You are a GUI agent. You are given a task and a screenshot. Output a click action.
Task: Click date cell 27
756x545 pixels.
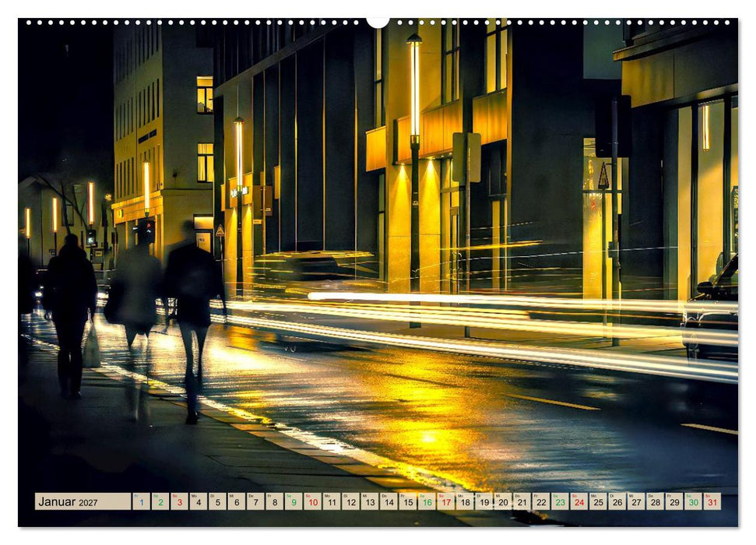pos(636,501)
